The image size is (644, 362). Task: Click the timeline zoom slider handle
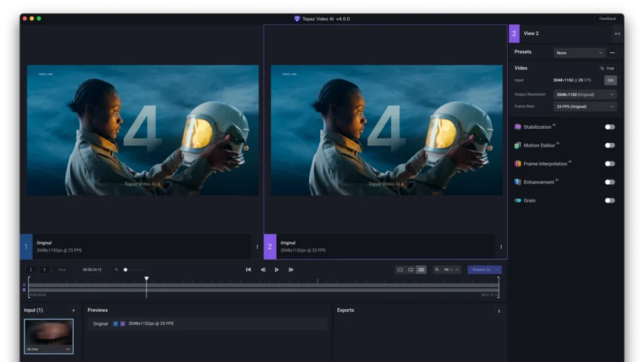[126, 270]
